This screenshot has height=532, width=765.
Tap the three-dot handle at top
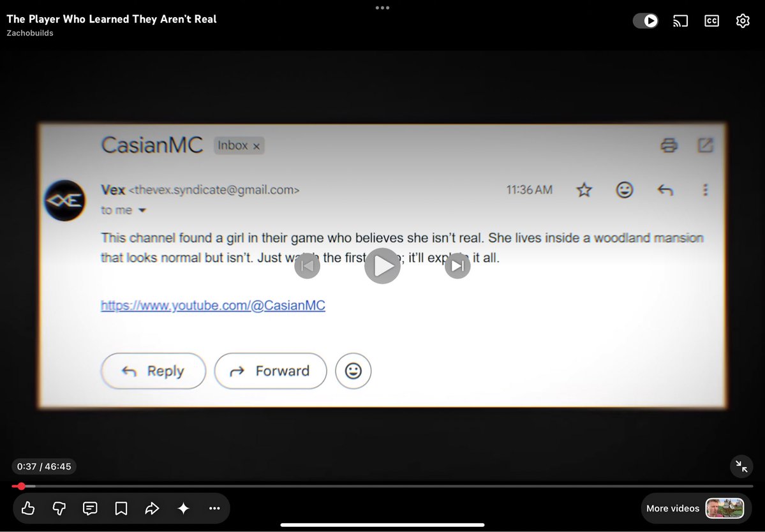(383, 8)
